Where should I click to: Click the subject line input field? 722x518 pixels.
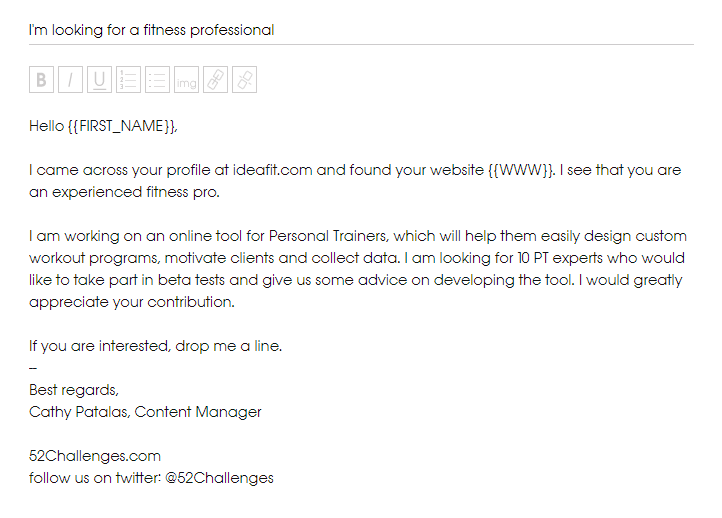point(360,30)
